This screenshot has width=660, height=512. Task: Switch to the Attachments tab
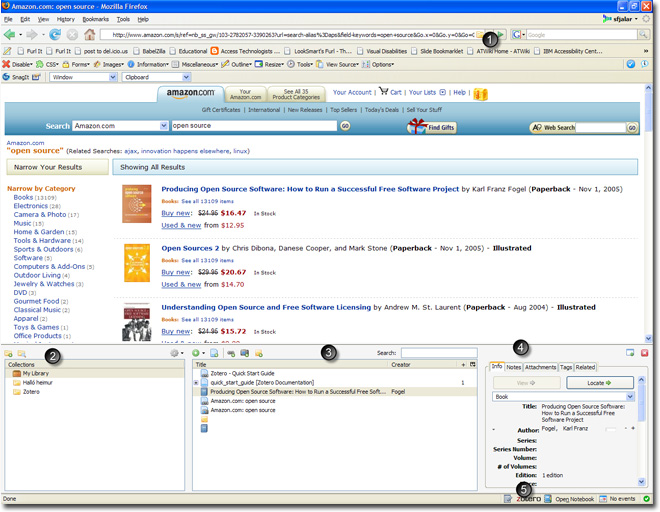click(540, 367)
